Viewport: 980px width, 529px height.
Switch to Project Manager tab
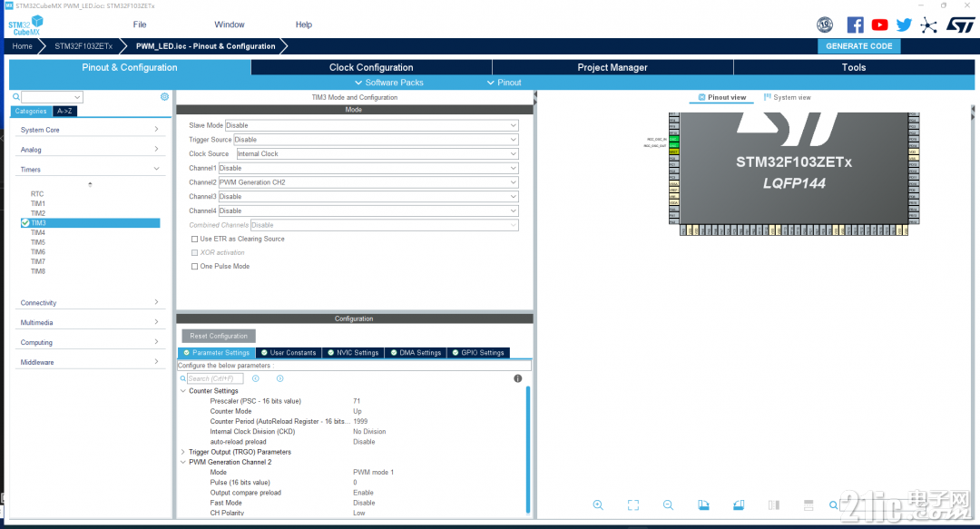[x=612, y=67]
